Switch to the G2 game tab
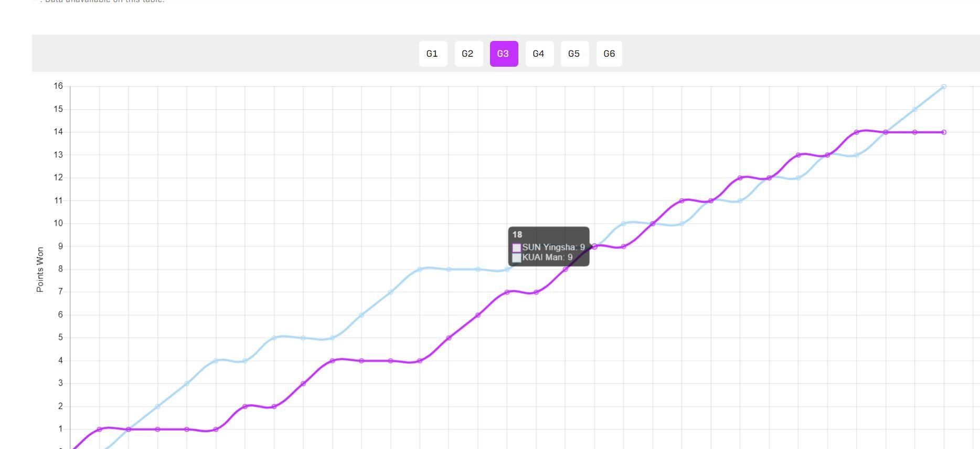 (x=468, y=54)
